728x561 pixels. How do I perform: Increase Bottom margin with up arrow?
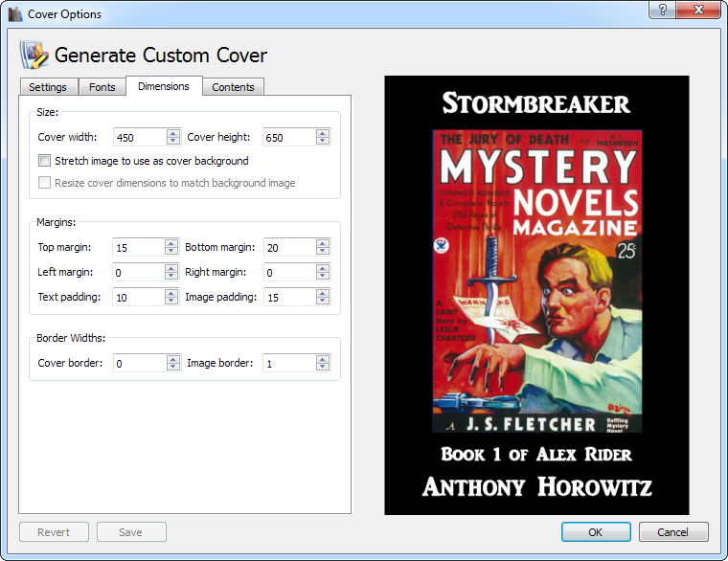pyautogui.click(x=322, y=243)
